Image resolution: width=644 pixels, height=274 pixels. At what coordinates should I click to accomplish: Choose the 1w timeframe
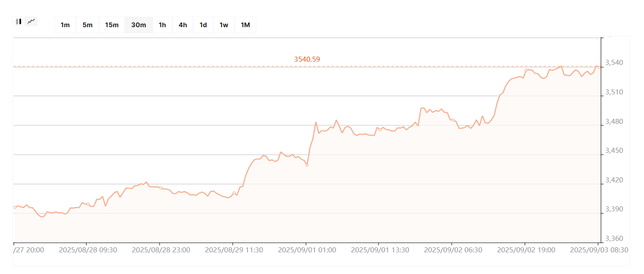224,25
